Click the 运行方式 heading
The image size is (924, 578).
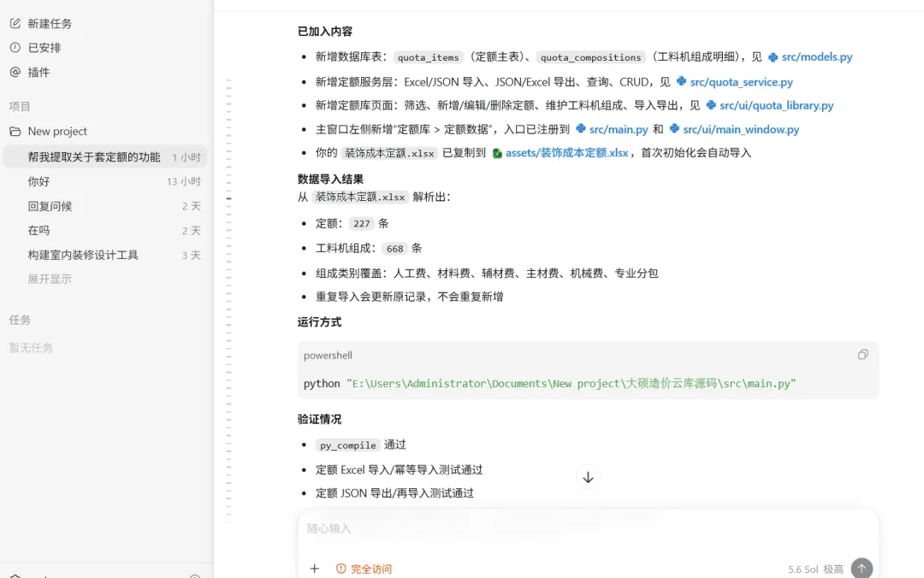(x=319, y=322)
